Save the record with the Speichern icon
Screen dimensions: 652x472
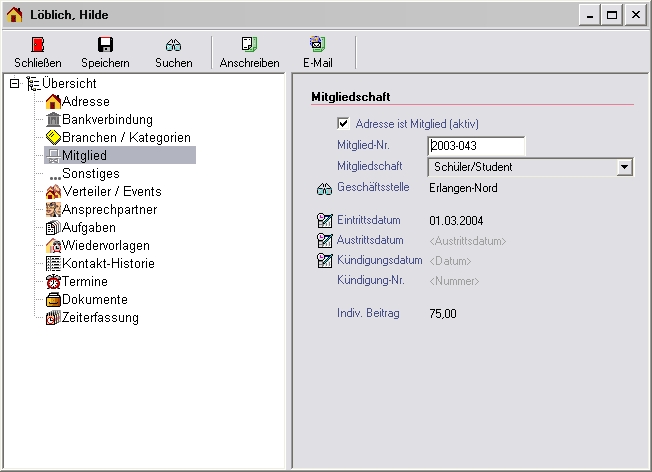point(105,45)
